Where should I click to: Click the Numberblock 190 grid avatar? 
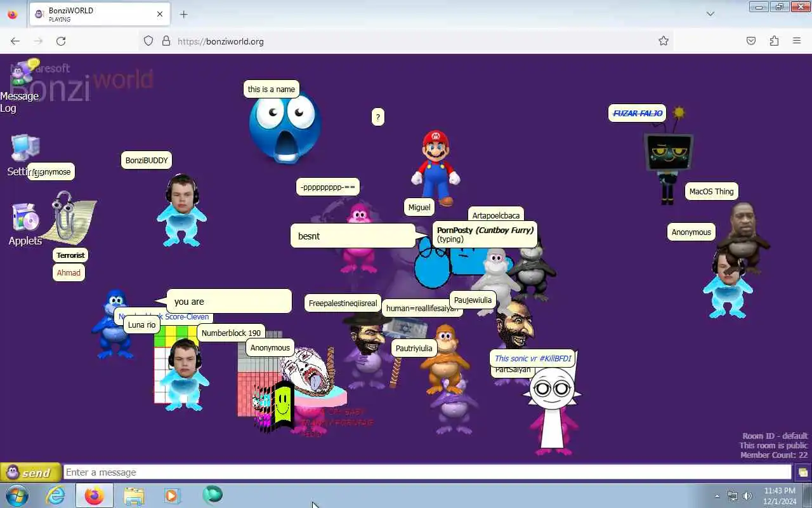pos(260,375)
